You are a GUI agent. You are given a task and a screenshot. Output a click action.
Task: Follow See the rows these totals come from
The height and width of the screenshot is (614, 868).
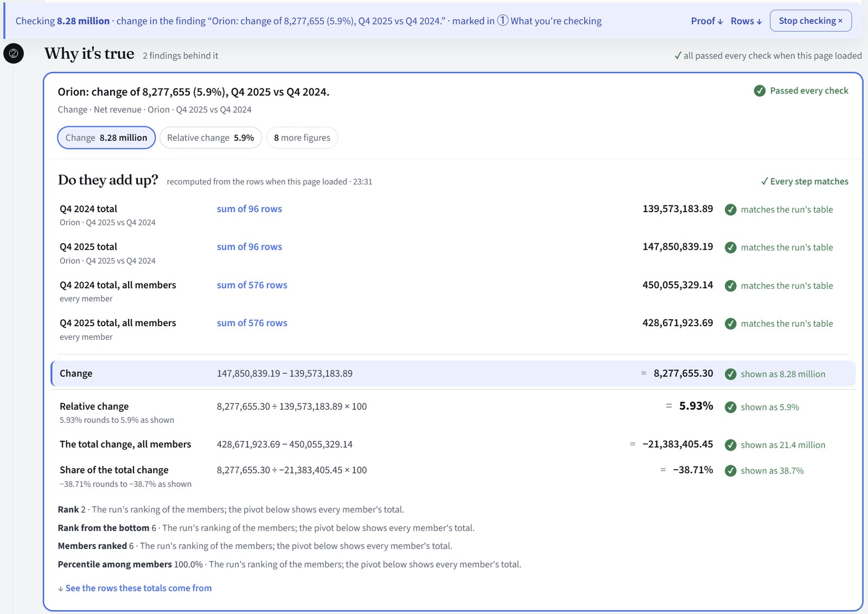coord(138,588)
